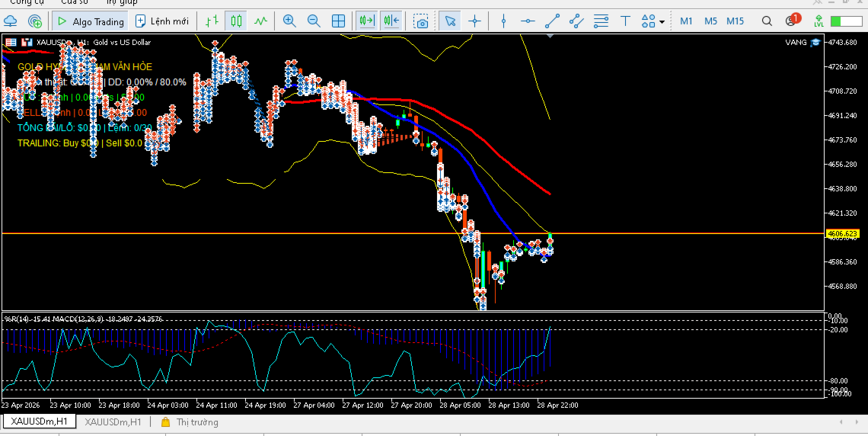Select the cursor arrow tool
This screenshot has height=436, width=868.
(x=450, y=21)
